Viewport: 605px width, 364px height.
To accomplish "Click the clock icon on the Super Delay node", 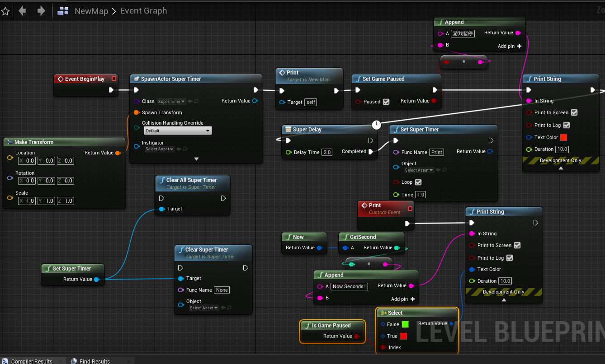I will [376, 125].
